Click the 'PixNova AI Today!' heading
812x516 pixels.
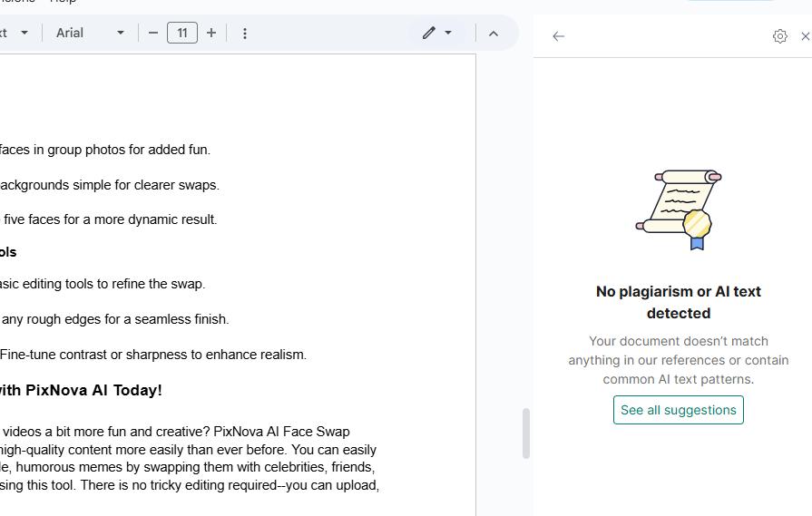point(82,390)
